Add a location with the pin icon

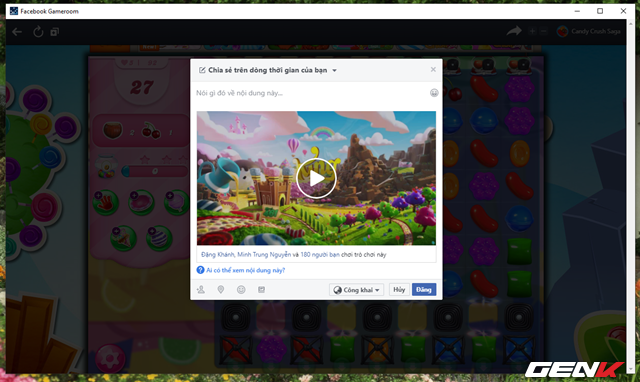click(x=221, y=290)
